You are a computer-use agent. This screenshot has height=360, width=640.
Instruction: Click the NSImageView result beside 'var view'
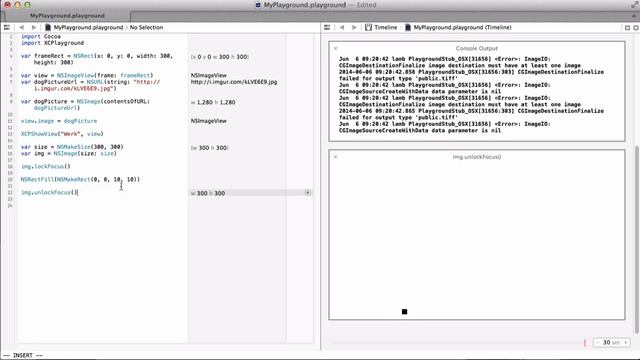(x=209, y=76)
